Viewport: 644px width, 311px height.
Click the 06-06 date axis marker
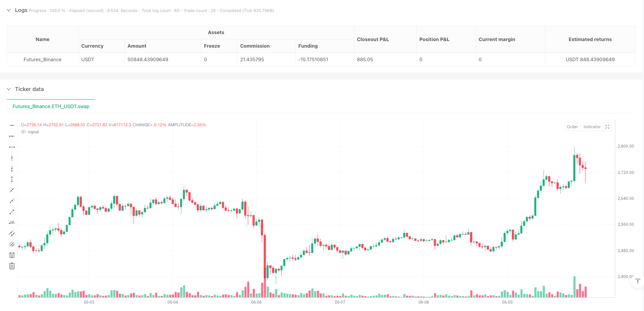tap(256, 302)
